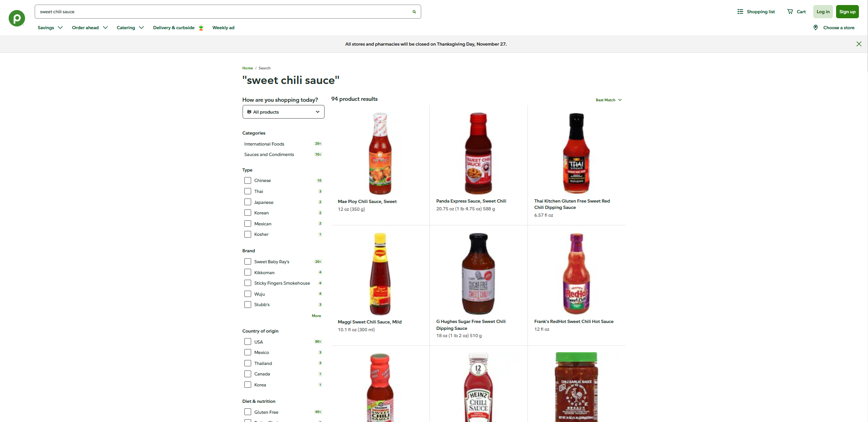Open Panda Express Sweet Chili sauce image
The height and width of the screenshot is (422, 868).
pyautogui.click(x=478, y=153)
